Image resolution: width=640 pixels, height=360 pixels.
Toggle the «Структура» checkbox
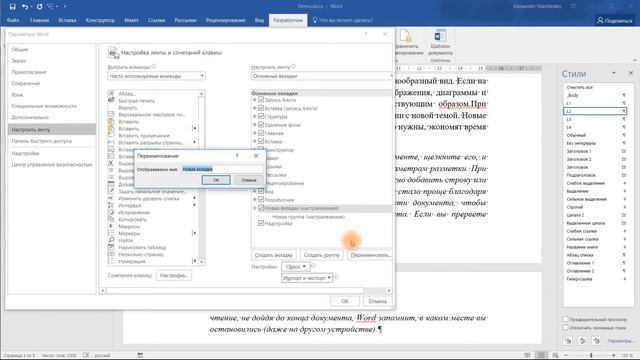[x=261, y=116]
